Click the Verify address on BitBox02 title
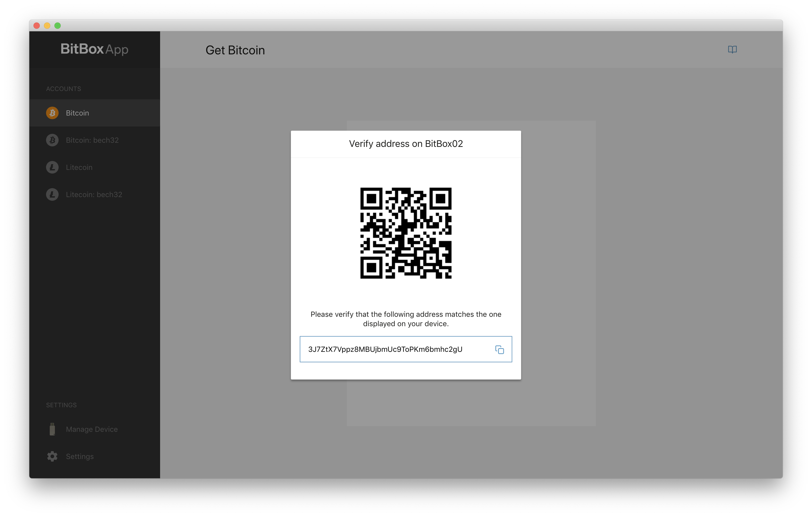 pos(406,144)
